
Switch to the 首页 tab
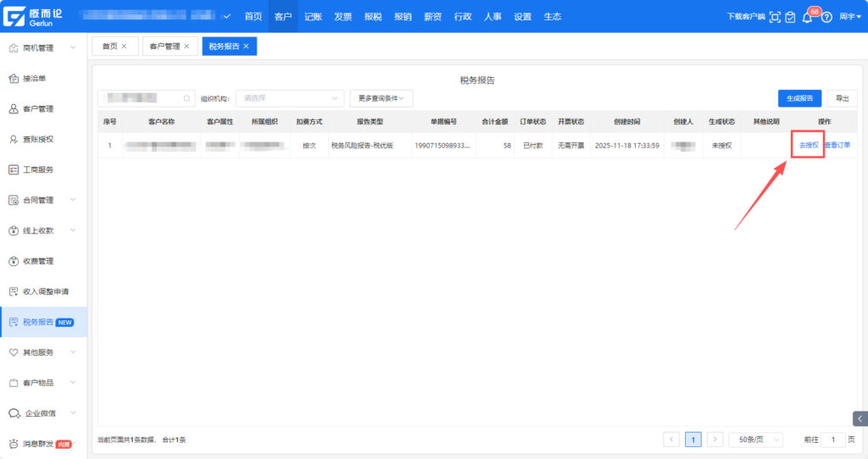click(x=109, y=47)
